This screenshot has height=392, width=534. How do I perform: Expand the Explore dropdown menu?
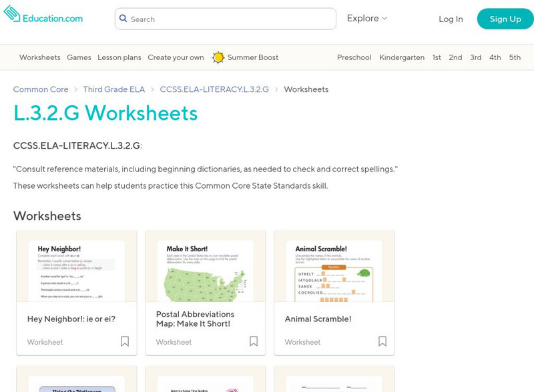366,19
